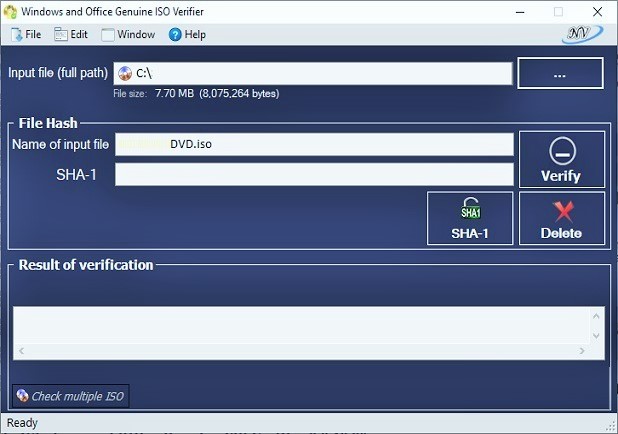Click the Ready status bar text

tap(22, 423)
